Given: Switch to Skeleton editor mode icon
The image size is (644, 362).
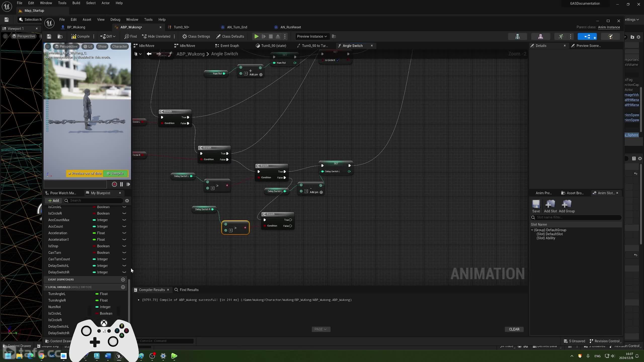Looking at the screenshot, I should pos(517,37).
